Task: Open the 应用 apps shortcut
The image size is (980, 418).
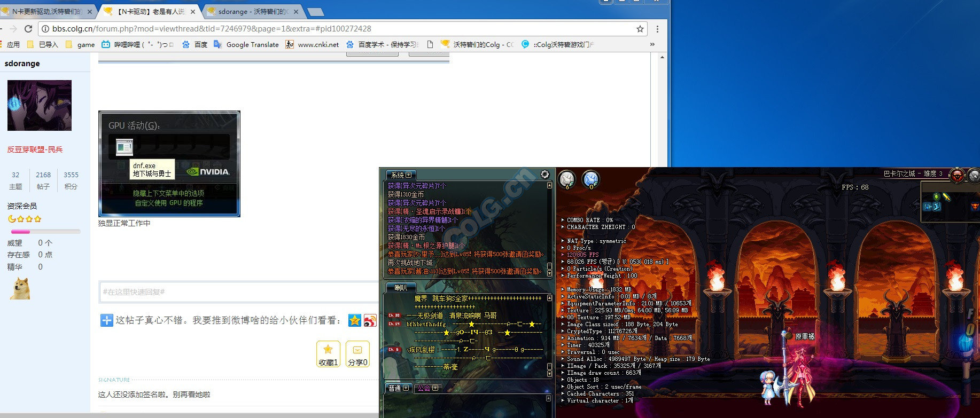Action: 10,44
